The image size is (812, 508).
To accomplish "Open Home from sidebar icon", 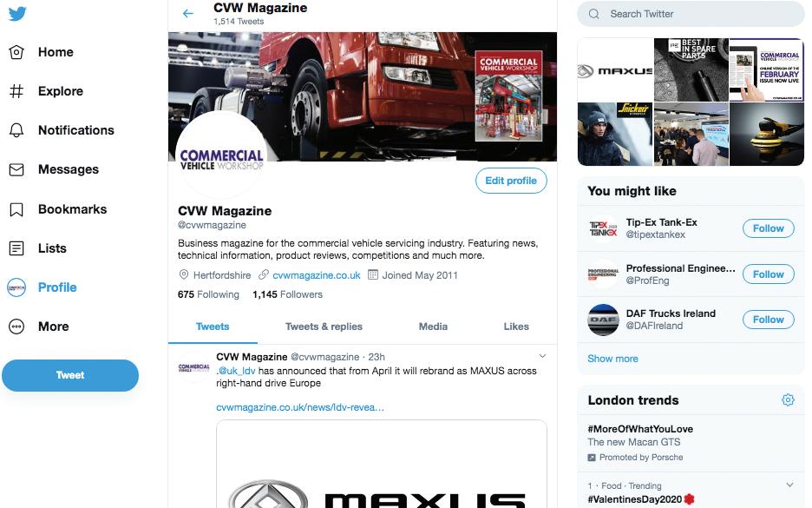I will click(x=16, y=52).
